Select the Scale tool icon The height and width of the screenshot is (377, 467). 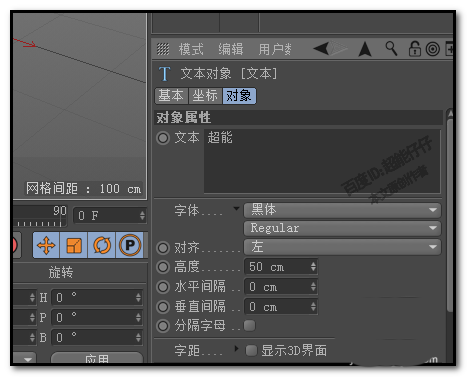pos(74,245)
